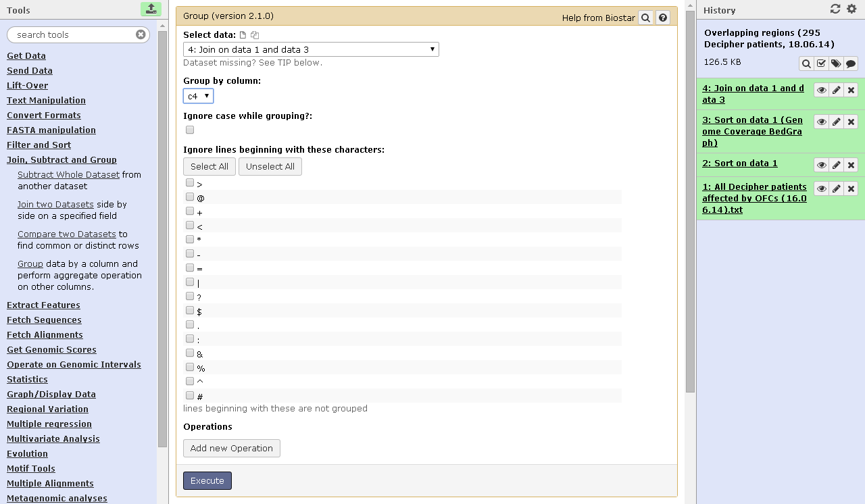
Task: Edit attributes of dataset 3 pencil icon
Action: pyautogui.click(x=837, y=122)
